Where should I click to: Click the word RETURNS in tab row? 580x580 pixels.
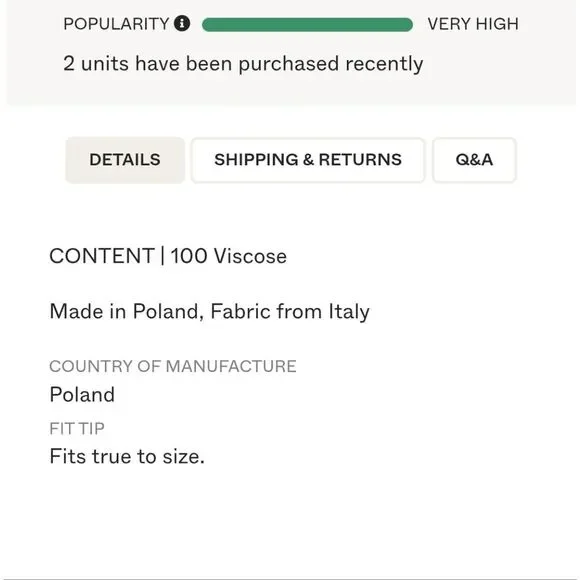point(360,160)
